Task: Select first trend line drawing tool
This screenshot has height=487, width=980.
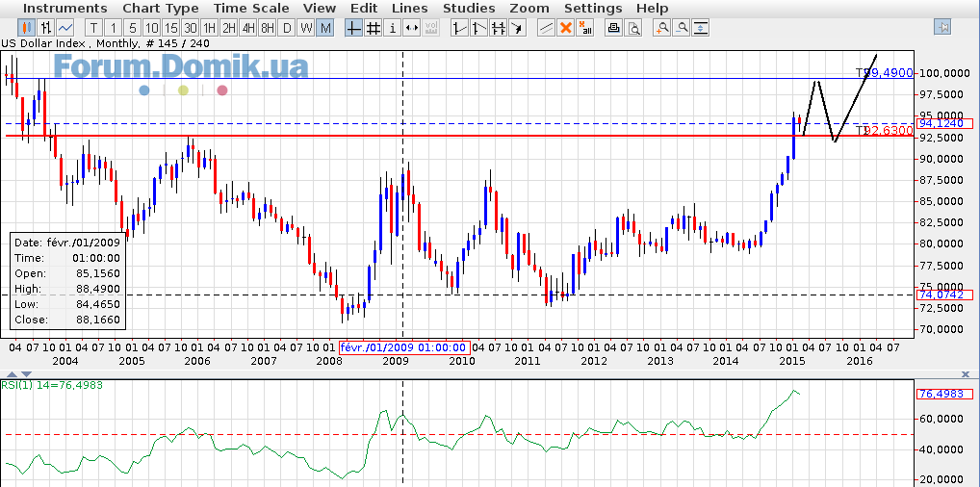Action: click(x=460, y=28)
